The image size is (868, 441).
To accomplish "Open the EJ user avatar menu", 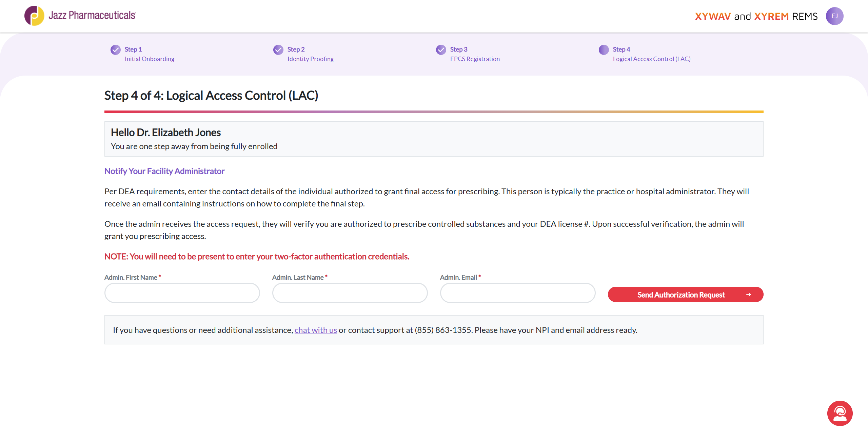I will click(x=834, y=16).
